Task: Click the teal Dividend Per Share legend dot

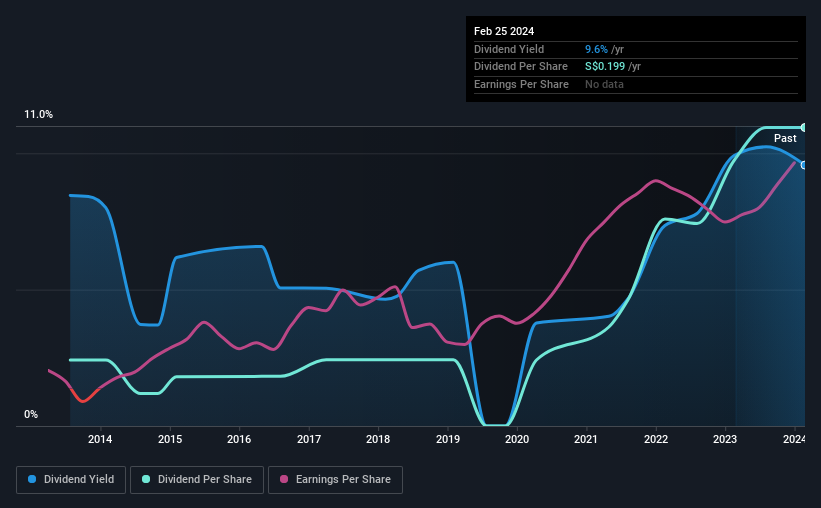Action: point(146,479)
